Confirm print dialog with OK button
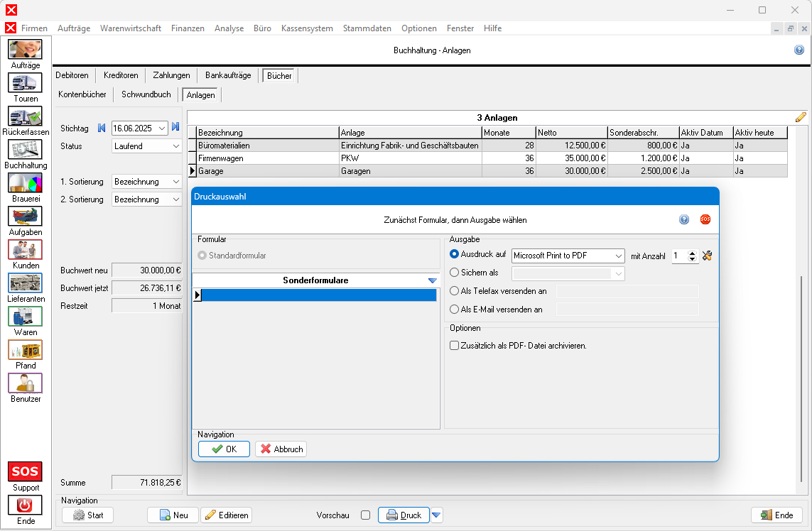This screenshot has width=812, height=531. (x=224, y=449)
